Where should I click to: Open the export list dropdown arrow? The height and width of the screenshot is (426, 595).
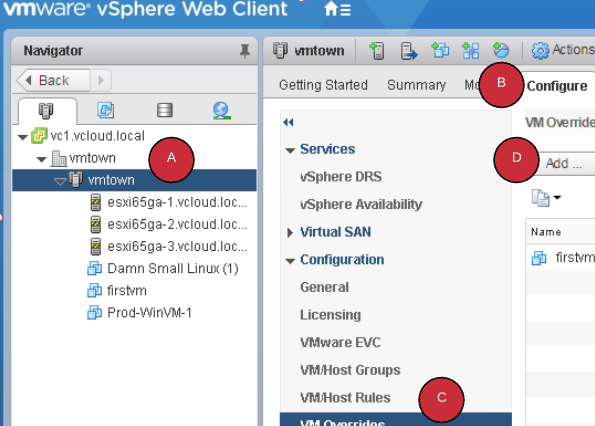[x=557, y=197]
